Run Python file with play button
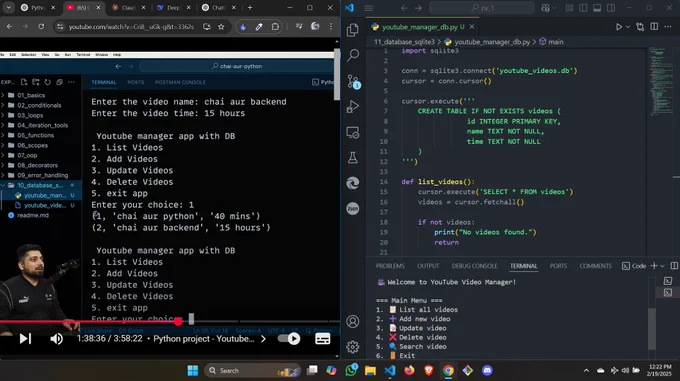Viewport: 680px width, 381px height. coord(619,27)
